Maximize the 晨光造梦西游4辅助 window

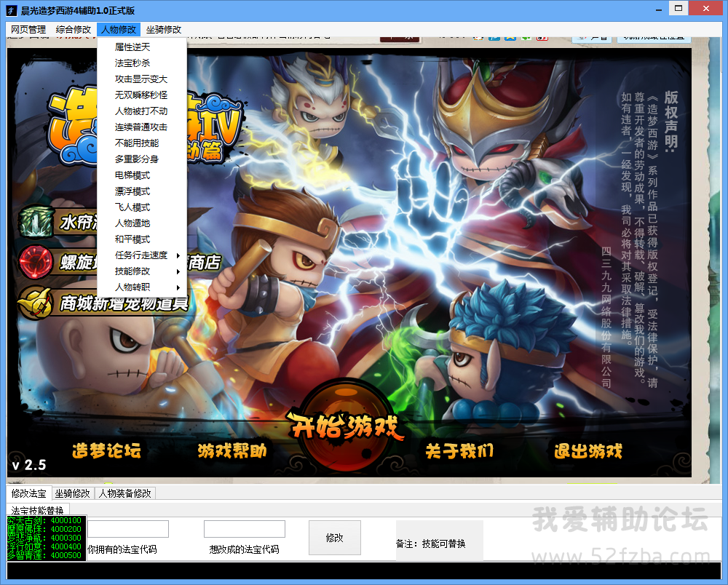[x=678, y=8]
